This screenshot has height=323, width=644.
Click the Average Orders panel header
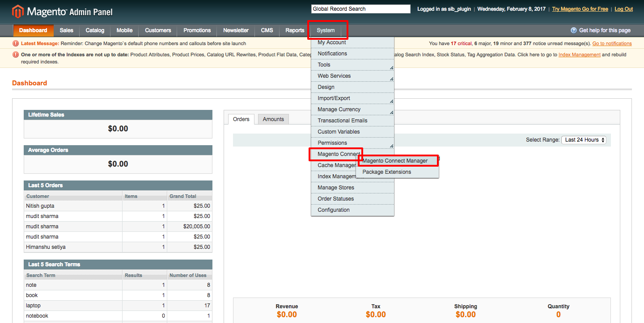tap(118, 150)
